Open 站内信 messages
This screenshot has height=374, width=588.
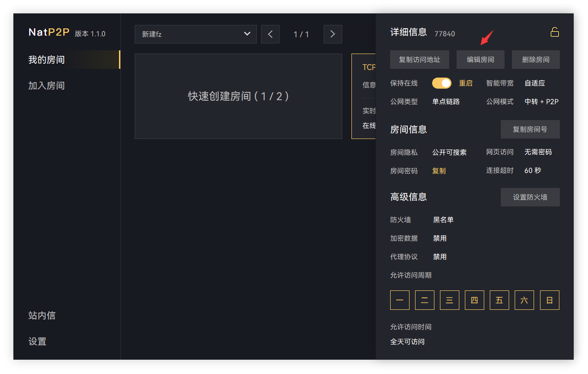click(42, 315)
